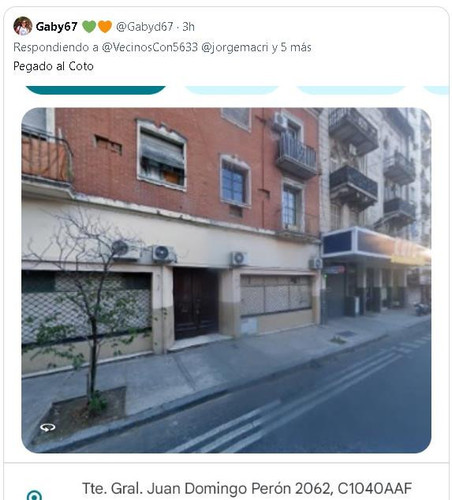The height and width of the screenshot is (500, 452).
Task: Open the Gaby67 display name
Action: (x=56, y=27)
